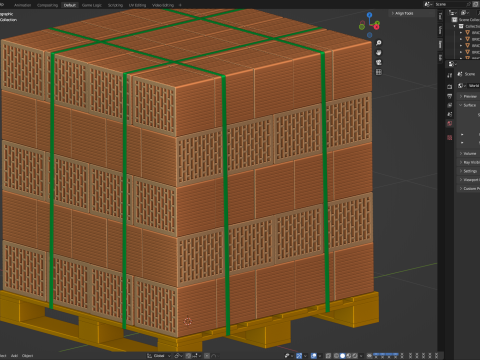Add a new workspace with plus button
Image resolution: width=480 pixels, height=360 pixels.
tap(180, 5)
